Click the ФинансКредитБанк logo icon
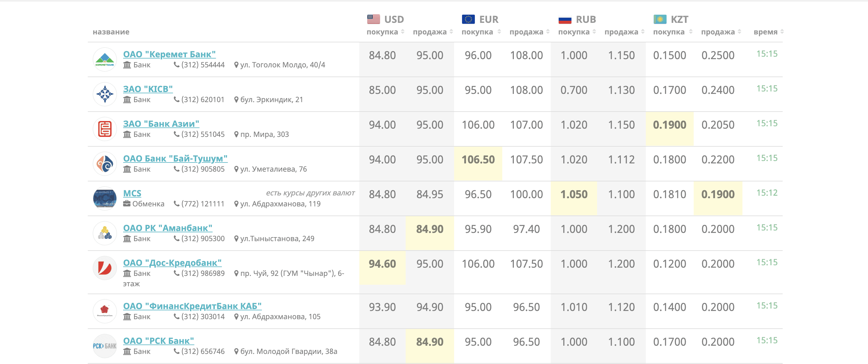 tap(105, 312)
